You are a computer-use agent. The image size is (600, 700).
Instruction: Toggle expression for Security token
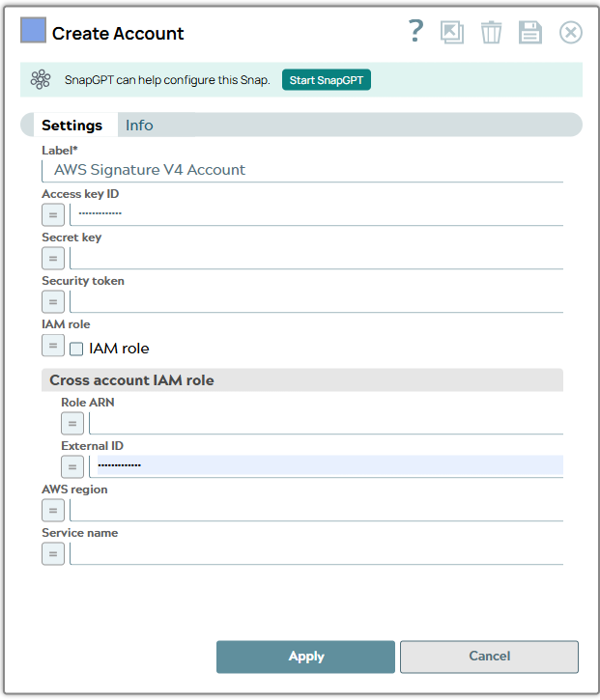click(53, 301)
